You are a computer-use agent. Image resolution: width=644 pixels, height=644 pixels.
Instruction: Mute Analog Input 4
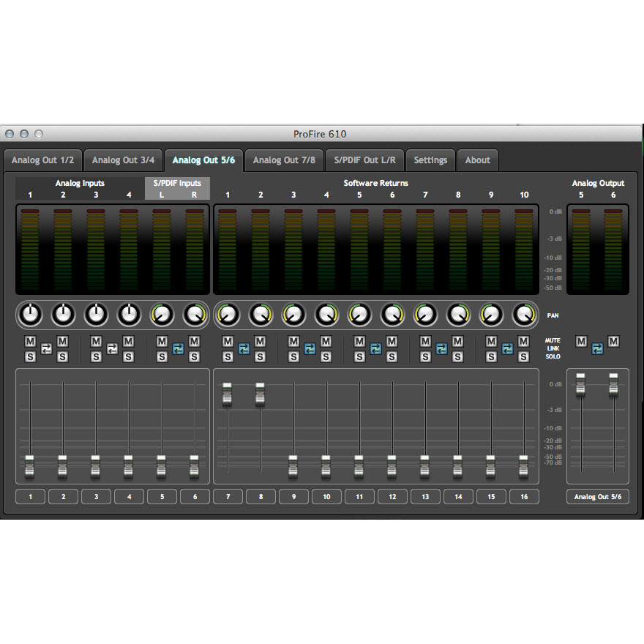(x=128, y=341)
